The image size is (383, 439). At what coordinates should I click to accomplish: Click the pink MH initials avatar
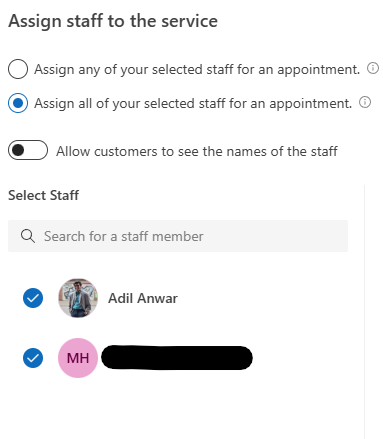[78, 358]
